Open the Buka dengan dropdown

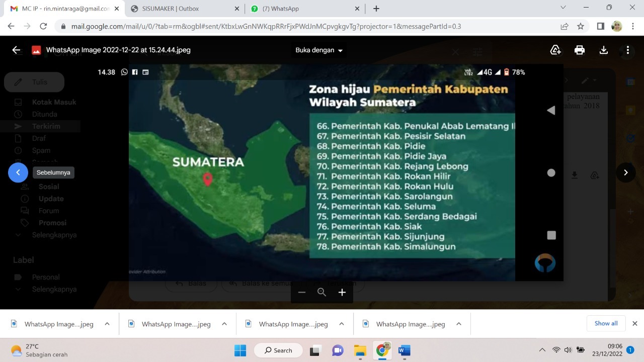319,50
